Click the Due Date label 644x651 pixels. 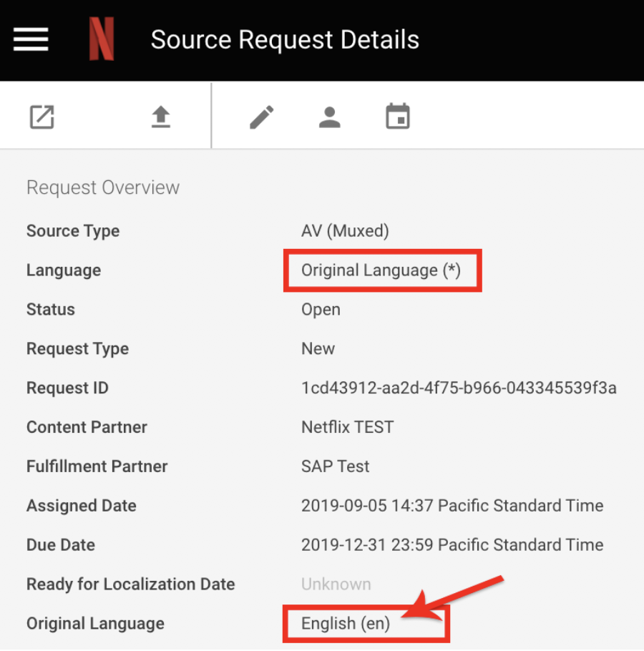[61, 545]
